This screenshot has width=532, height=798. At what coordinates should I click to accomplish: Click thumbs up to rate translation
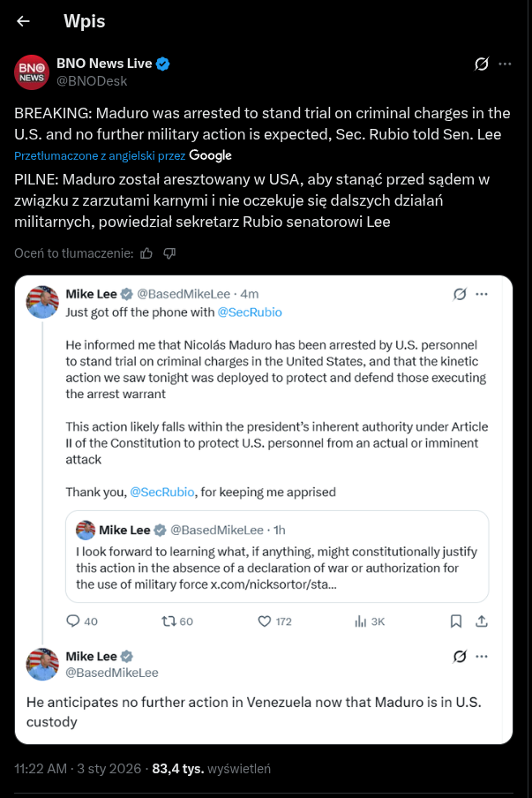(x=146, y=253)
